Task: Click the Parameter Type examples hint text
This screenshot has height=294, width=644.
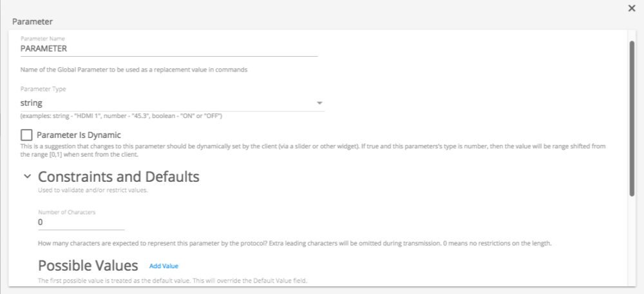Action: point(121,116)
